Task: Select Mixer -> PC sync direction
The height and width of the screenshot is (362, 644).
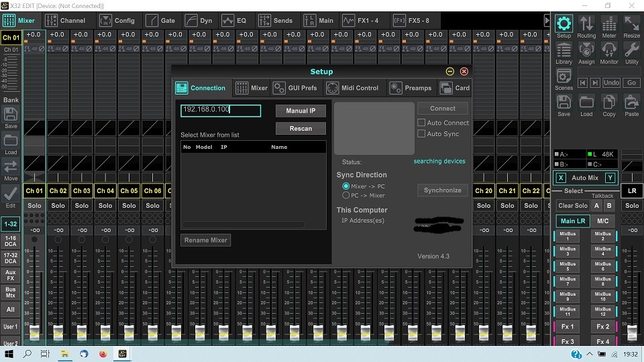Action: coord(346,186)
